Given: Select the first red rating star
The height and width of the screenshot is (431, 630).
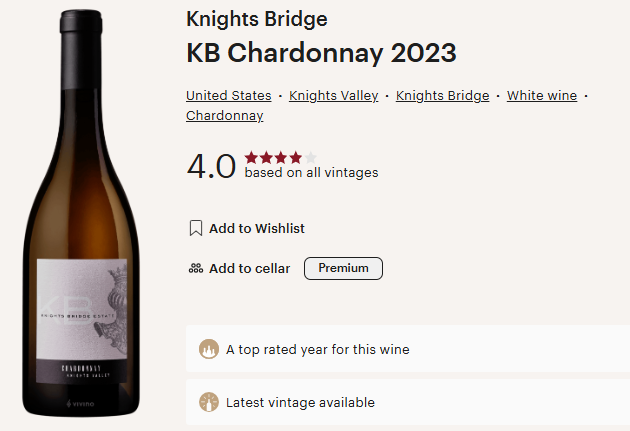Looking at the screenshot, I should click(x=251, y=157).
